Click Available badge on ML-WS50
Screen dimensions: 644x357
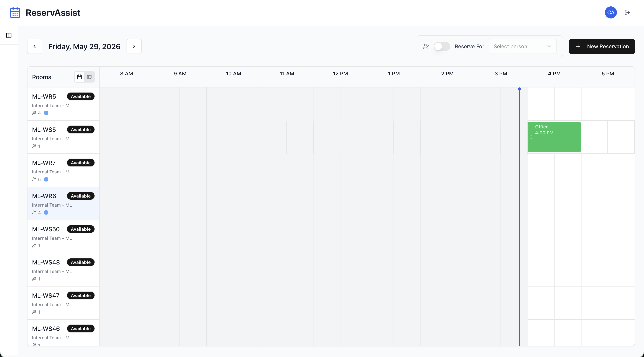[81, 229]
